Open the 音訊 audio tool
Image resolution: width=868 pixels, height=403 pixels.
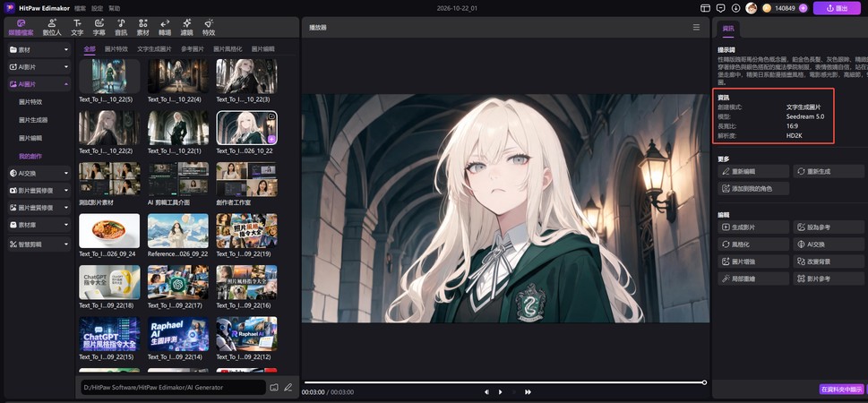(x=121, y=27)
